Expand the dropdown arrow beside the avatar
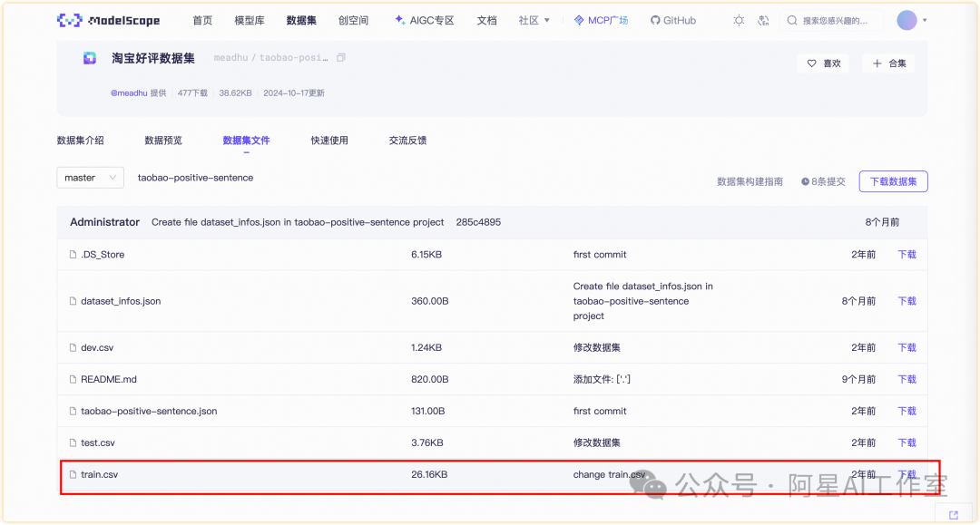Image resolution: width=980 pixels, height=525 pixels. click(x=925, y=21)
